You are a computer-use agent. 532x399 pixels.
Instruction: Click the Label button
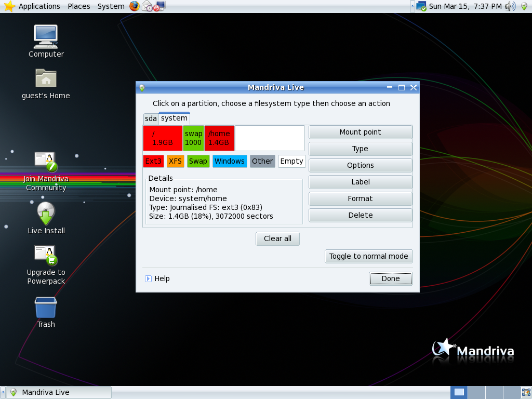[x=361, y=182]
